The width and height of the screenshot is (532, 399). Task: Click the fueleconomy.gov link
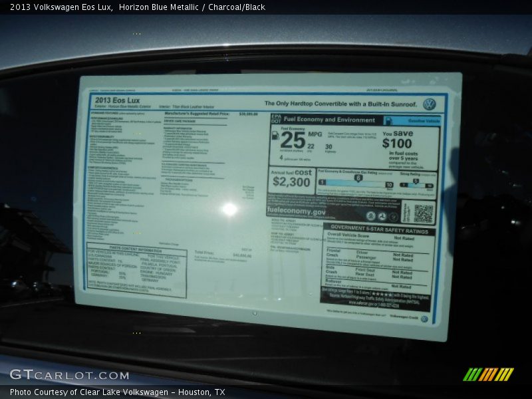coord(296,211)
